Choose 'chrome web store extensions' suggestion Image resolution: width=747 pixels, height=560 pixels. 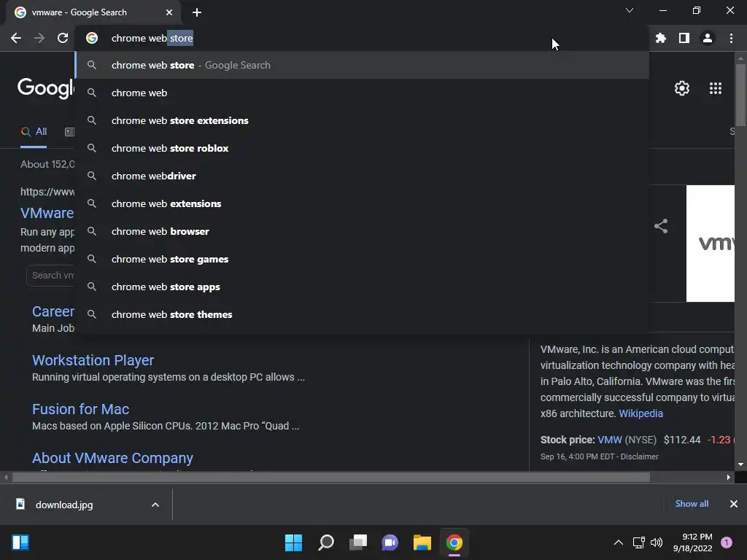362,120
